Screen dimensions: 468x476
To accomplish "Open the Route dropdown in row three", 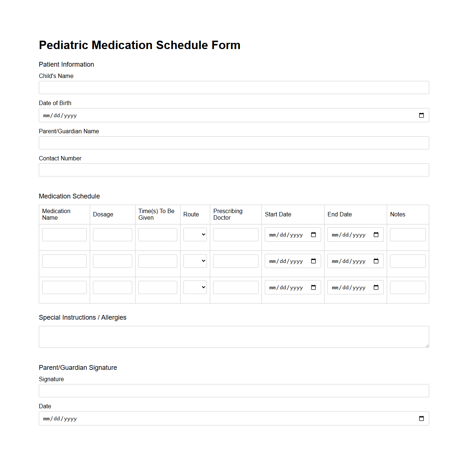I will tap(195, 287).
